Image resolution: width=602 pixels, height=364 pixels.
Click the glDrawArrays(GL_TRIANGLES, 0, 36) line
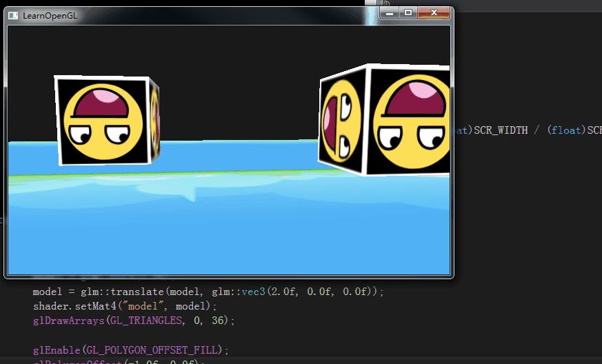coord(134,321)
